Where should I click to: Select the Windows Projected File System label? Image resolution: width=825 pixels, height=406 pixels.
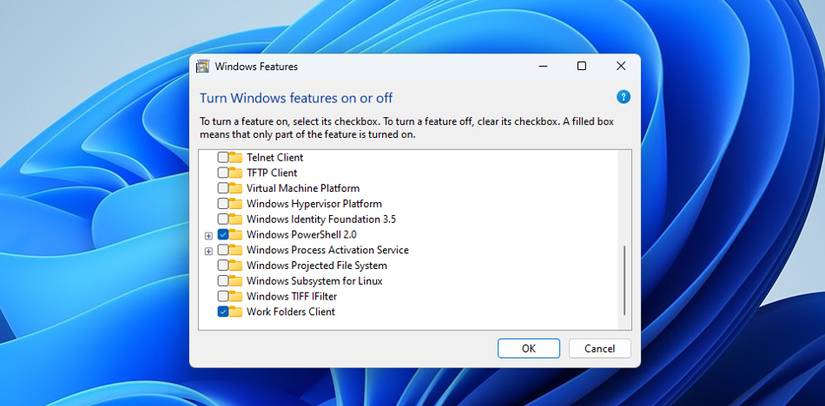[317, 266]
